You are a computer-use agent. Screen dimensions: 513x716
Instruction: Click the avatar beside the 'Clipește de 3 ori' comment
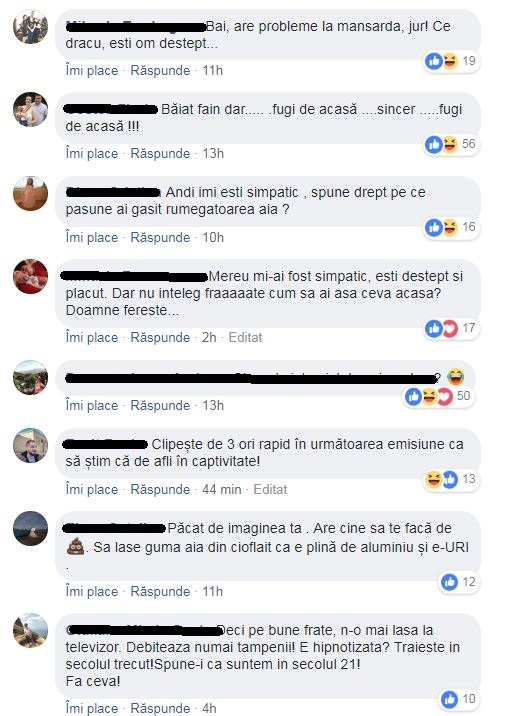(x=30, y=445)
